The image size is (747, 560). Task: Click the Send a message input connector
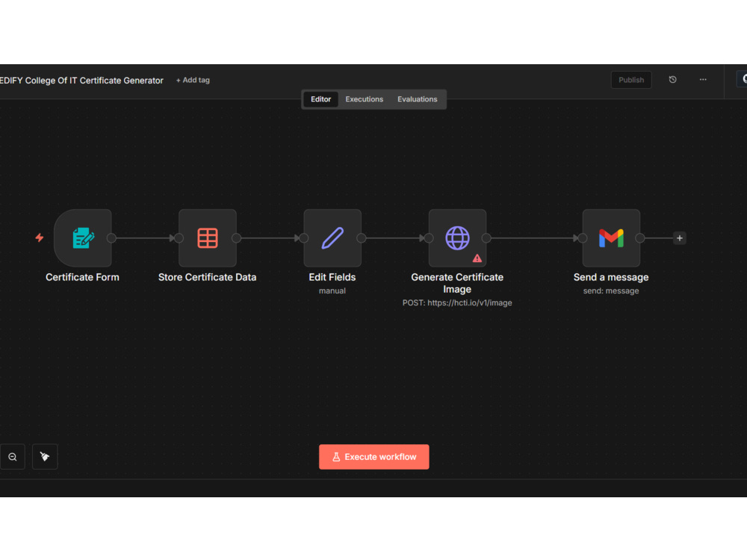(x=583, y=238)
